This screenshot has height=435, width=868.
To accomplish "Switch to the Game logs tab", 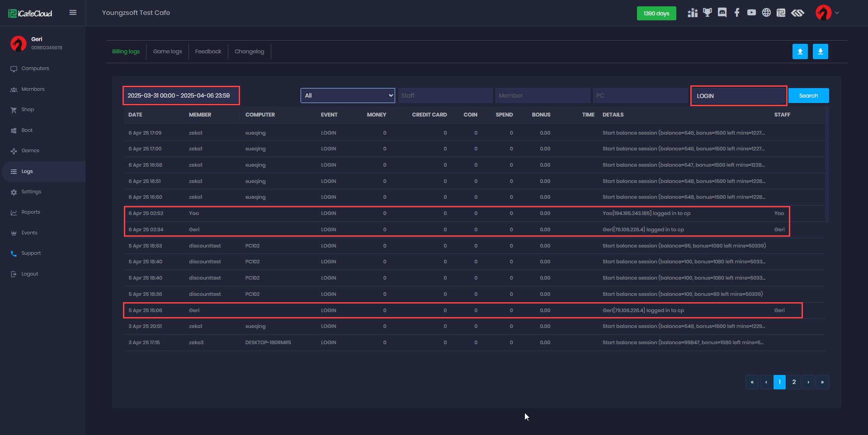I will point(167,51).
